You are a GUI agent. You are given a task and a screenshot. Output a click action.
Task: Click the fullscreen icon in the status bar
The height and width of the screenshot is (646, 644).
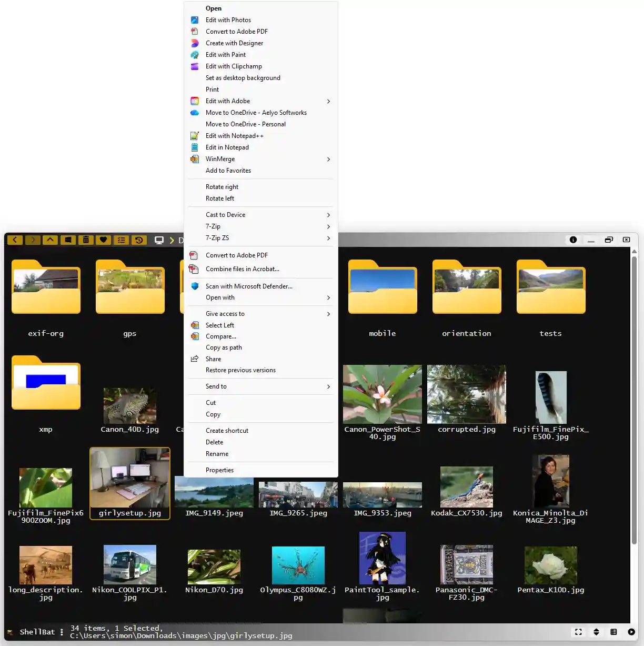pos(578,632)
